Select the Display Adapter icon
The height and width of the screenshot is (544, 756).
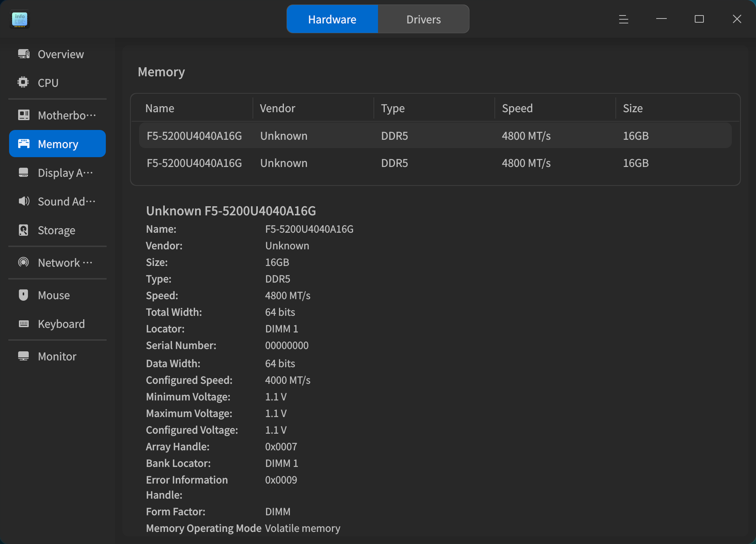coord(23,173)
